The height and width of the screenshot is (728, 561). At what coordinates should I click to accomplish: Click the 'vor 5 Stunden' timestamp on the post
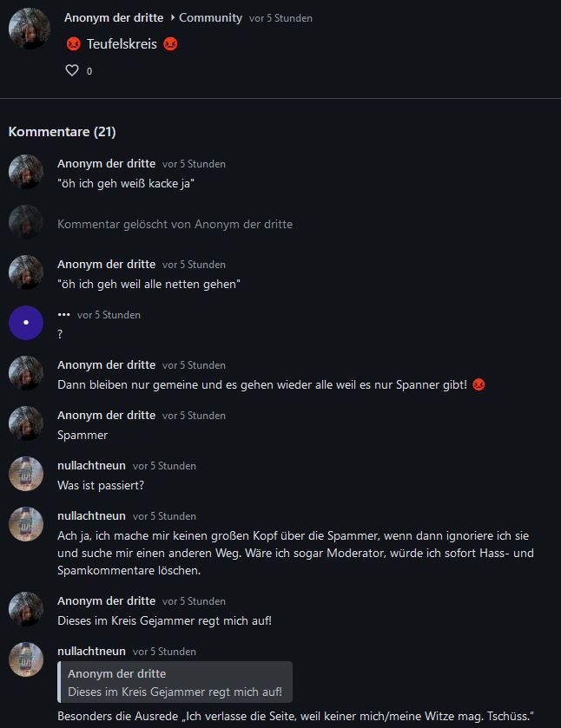280,18
